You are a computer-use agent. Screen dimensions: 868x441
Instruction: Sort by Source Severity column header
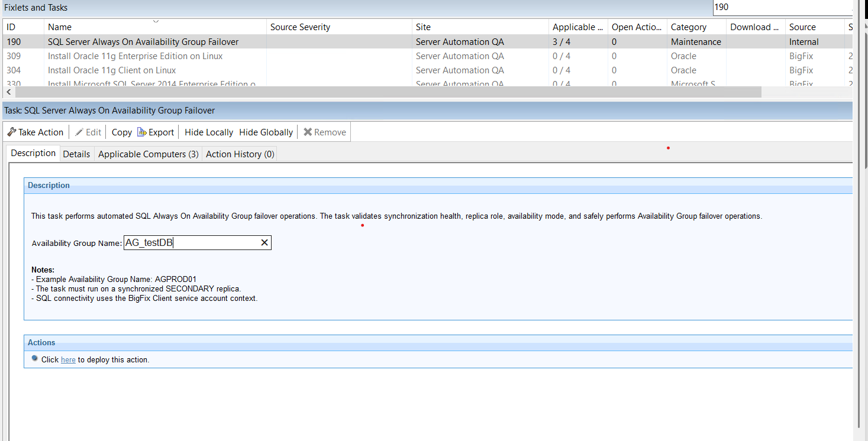click(339, 27)
